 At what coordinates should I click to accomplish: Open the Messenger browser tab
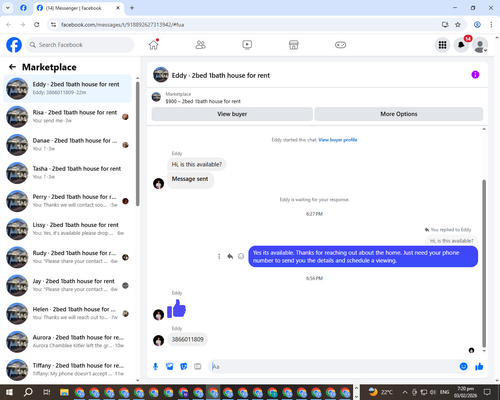[79, 8]
